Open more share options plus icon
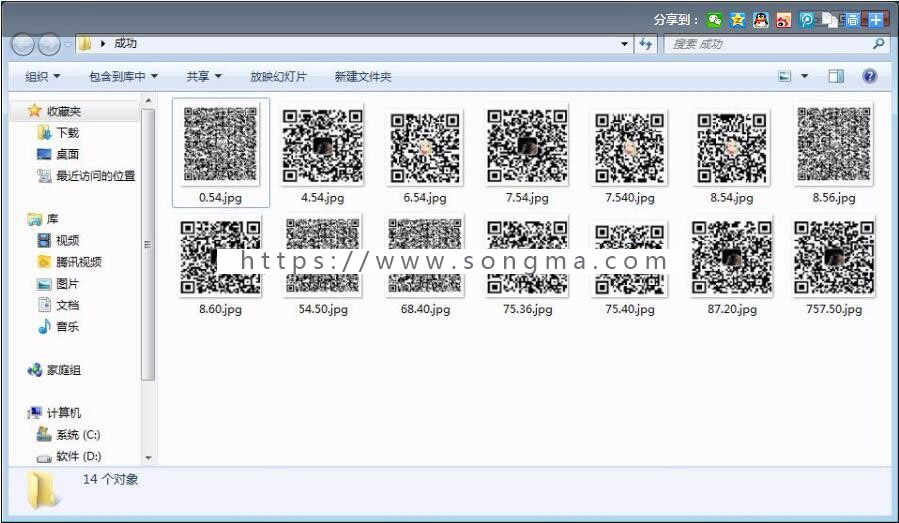Viewport: 899px width, 523px height. pos(875,21)
